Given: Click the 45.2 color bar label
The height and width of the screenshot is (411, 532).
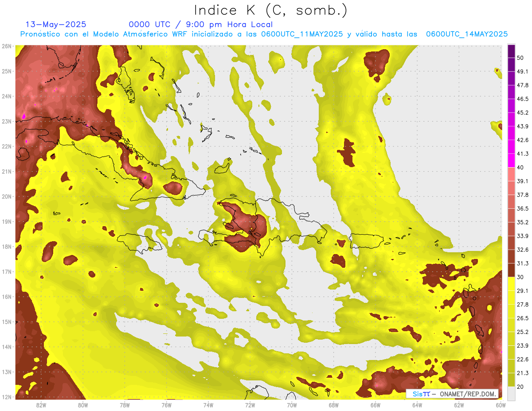Looking at the screenshot, I should coord(523,113).
